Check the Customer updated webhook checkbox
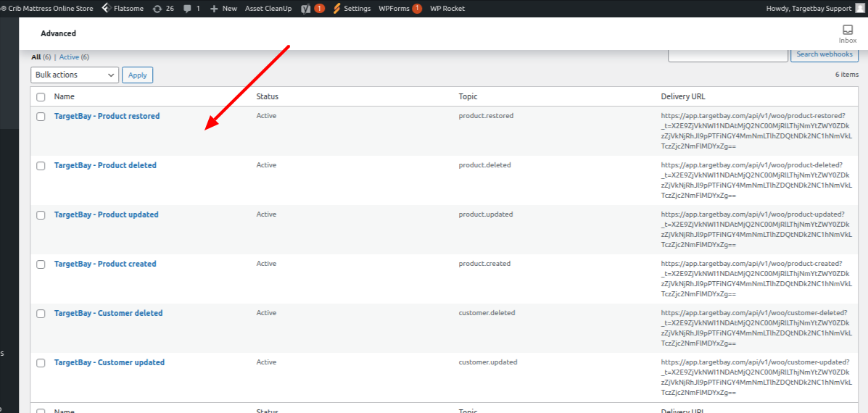Screen dimensions: 868x413 (x=41, y=363)
